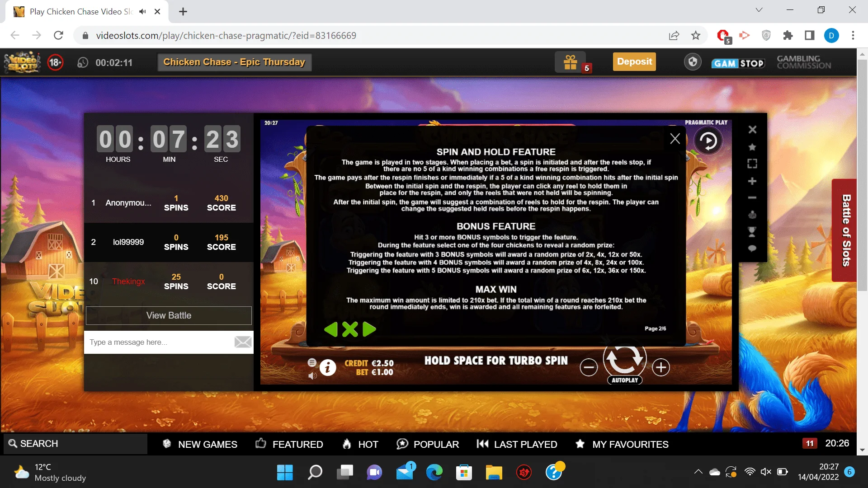The image size is (868, 488).
Task: Open the My Favourites menu
Action: pos(622,444)
